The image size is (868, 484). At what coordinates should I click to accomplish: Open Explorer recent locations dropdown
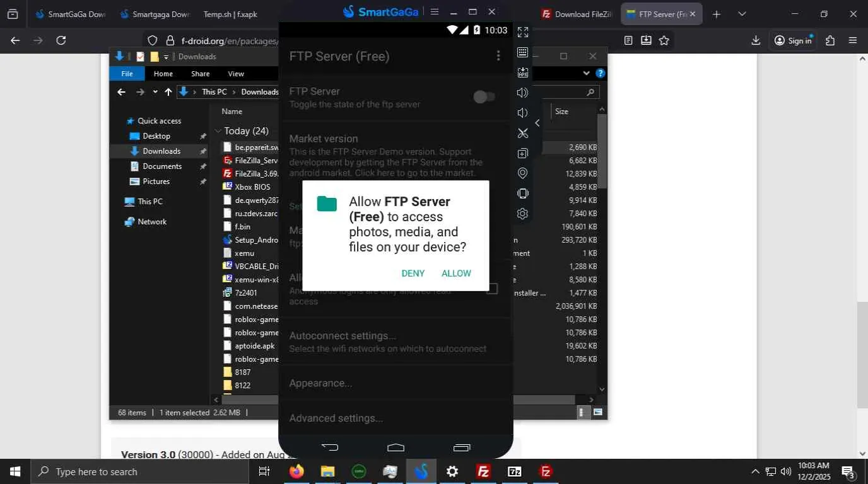click(x=155, y=92)
